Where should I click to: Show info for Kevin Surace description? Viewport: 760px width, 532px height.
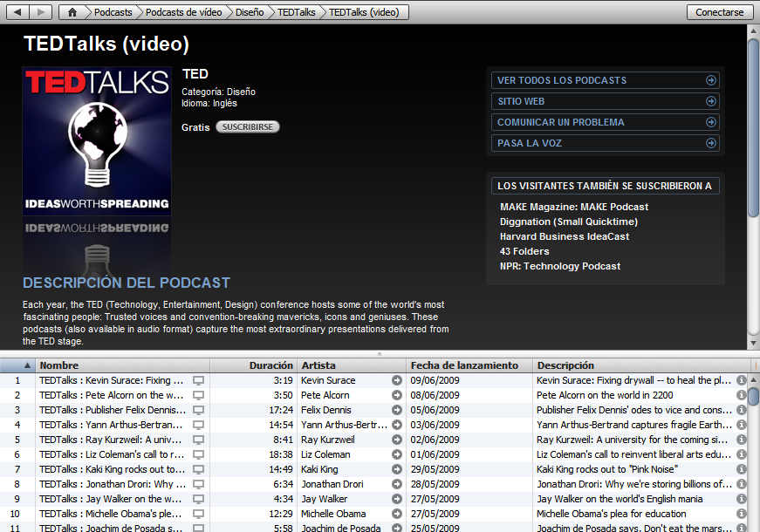coord(741,380)
